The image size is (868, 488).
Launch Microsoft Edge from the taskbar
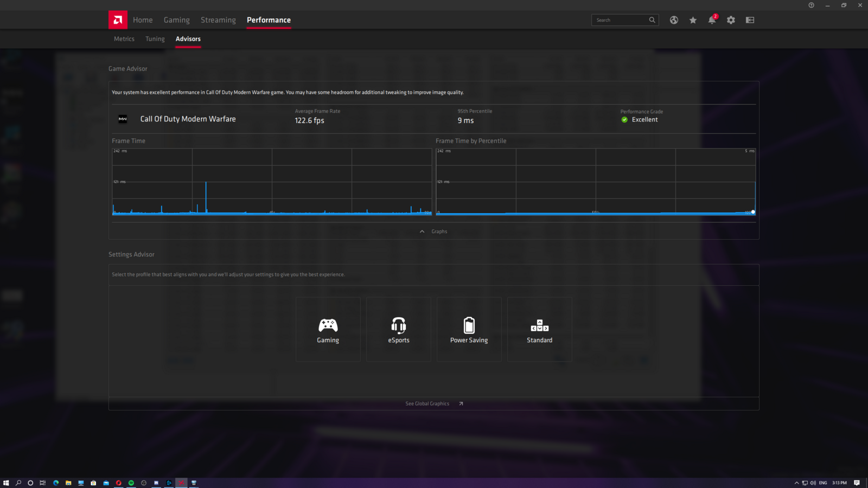[x=56, y=483]
